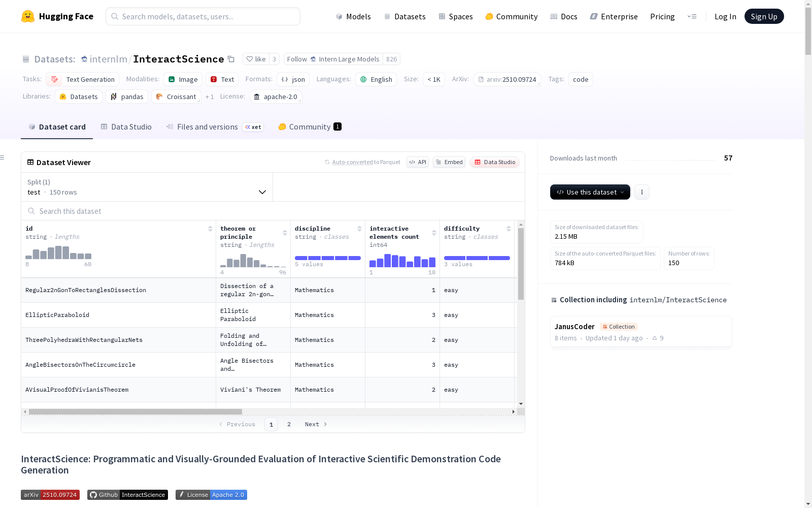
Task: Click the Datasets library tag
Action: click(79, 97)
